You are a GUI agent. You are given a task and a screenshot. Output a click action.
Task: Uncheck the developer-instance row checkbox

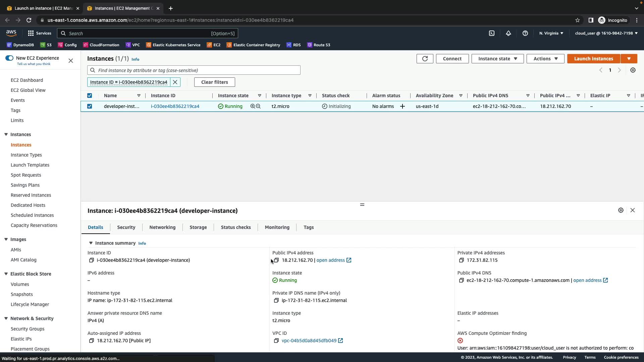[90, 106]
